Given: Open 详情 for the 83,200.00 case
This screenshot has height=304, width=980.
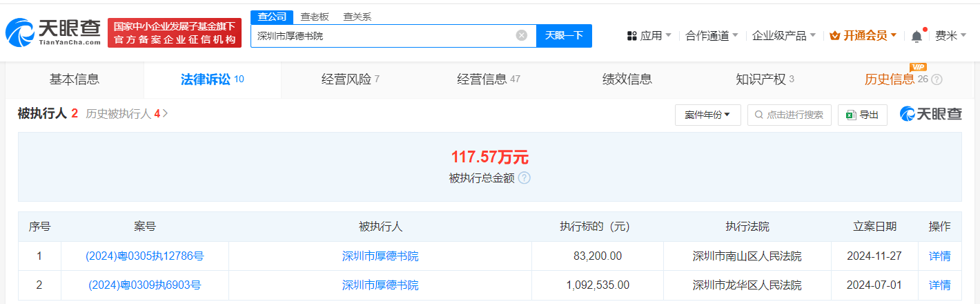Looking at the screenshot, I should (939, 256).
